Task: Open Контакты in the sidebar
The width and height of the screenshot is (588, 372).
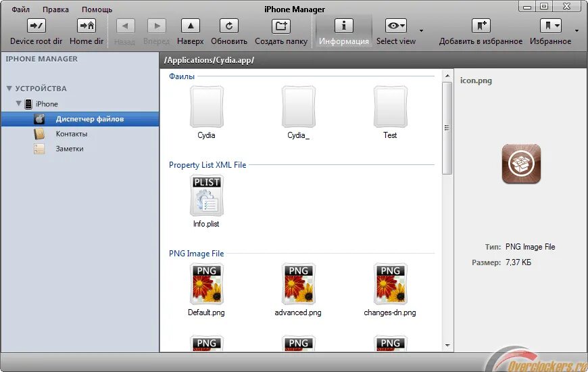Action: [72, 134]
